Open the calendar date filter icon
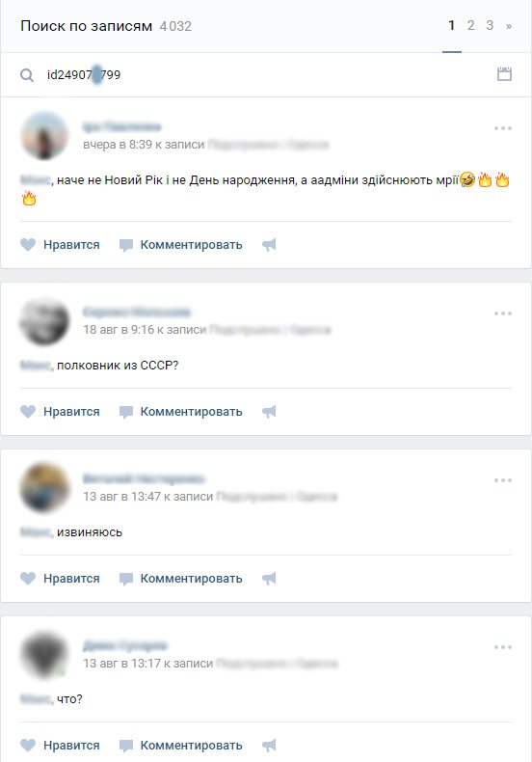Image resolution: width=532 pixels, height=762 pixels. click(x=504, y=74)
